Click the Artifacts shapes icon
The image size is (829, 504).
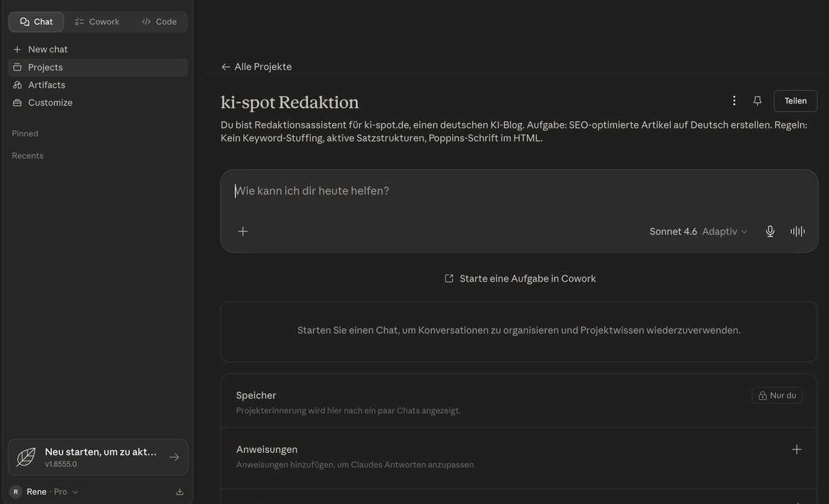[17, 85]
